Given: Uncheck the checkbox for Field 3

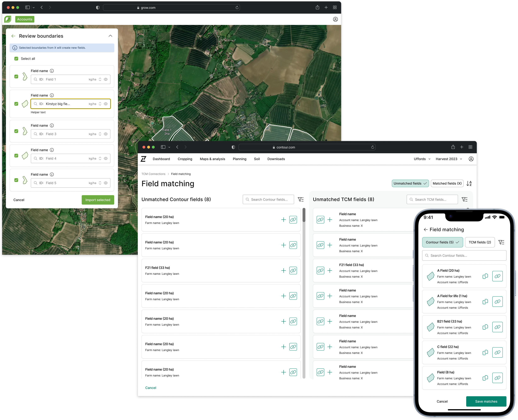Looking at the screenshot, I should click(16, 131).
